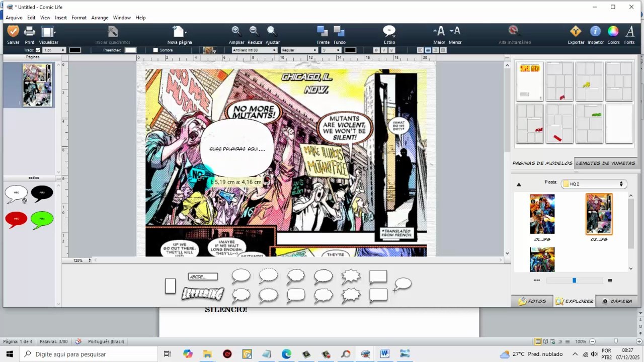Toggle the Traço stroke checkbox
Screen dimensions: 644x362
(38, 50)
